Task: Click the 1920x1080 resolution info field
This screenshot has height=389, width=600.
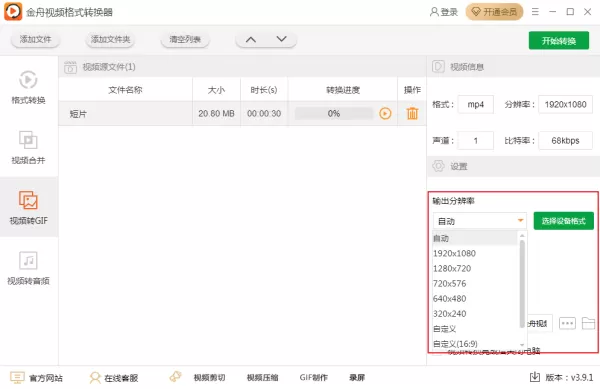Action: 566,104
